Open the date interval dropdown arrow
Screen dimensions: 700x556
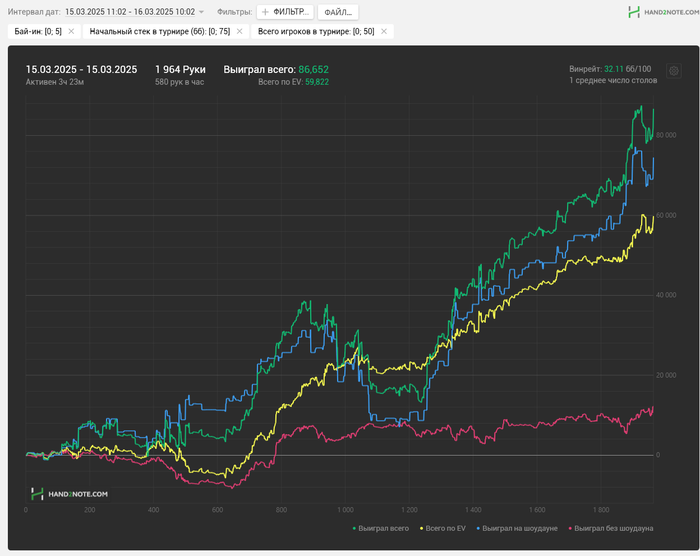tap(201, 12)
